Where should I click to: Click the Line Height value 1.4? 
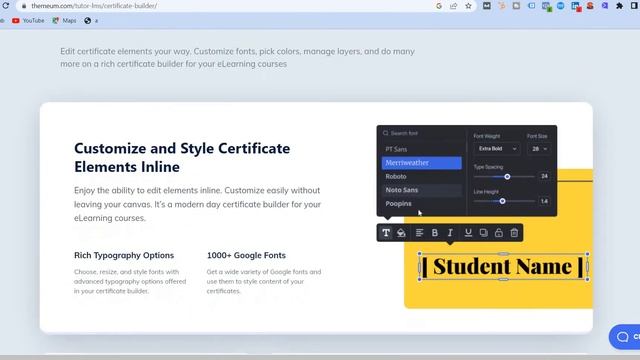544,201
